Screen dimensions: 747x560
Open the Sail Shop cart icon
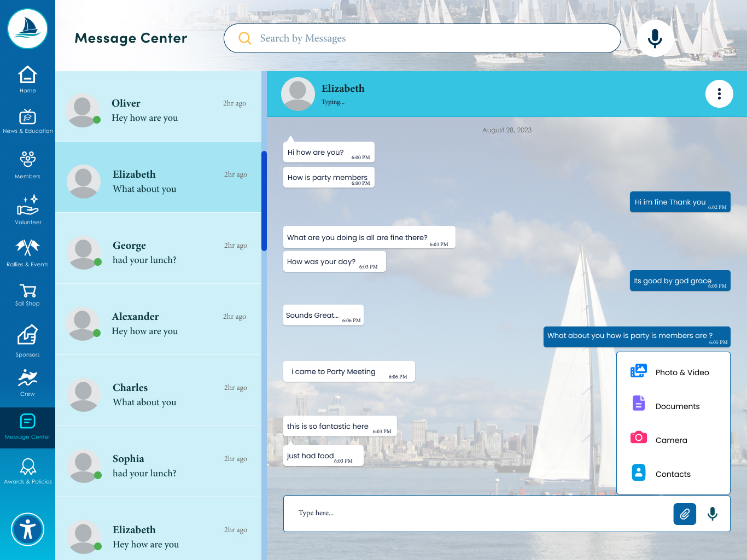click(x=27, y=290)
